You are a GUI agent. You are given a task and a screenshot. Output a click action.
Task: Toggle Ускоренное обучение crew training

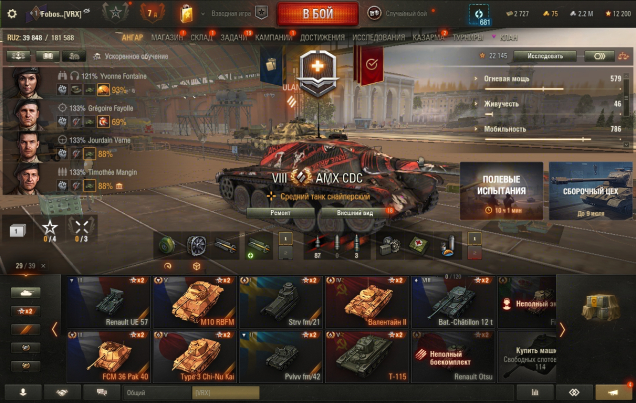[x=131, y=56]
